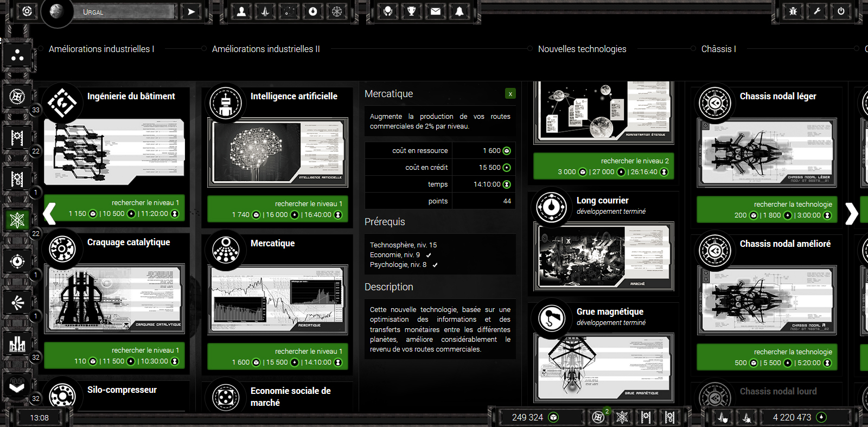The height and width of the screenshot is (427, 868).
Task: Switch to Améliorations industrielles I section
Action: click(x=101, y=49)
